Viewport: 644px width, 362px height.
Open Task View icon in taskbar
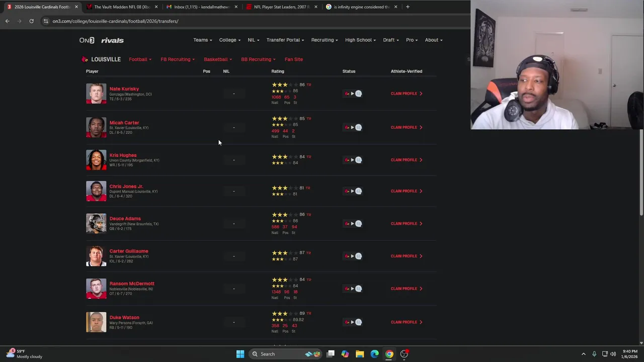pos(331,354)
